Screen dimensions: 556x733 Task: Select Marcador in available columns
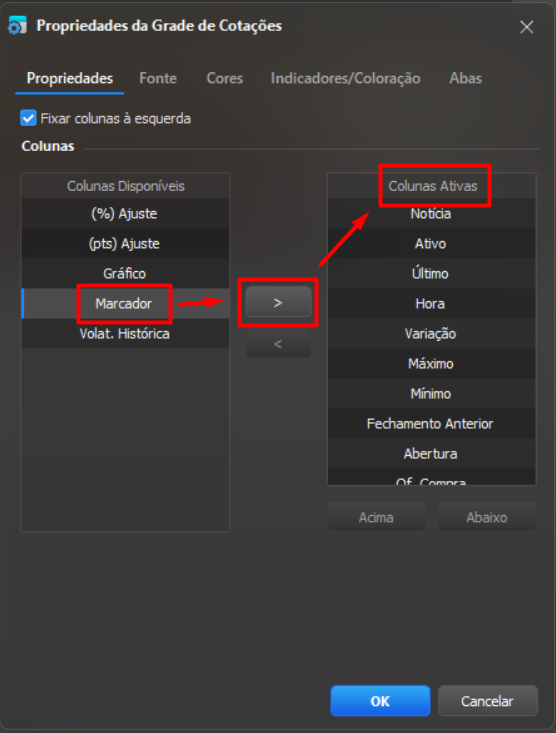point(125,303)
